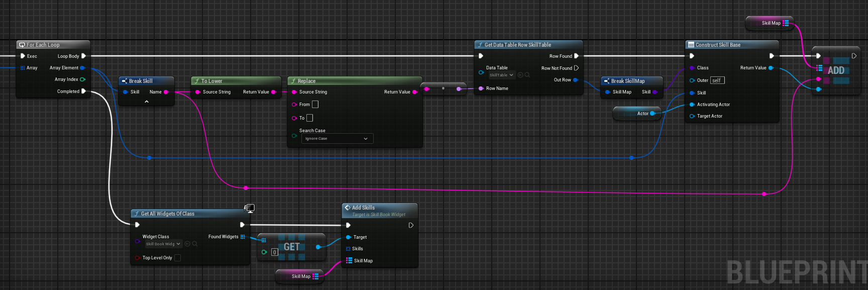Open the Data Table SkillTable dropdown
Image resolution: width=868 pixels, height=290 pixels.
click(x=501, y=75)
